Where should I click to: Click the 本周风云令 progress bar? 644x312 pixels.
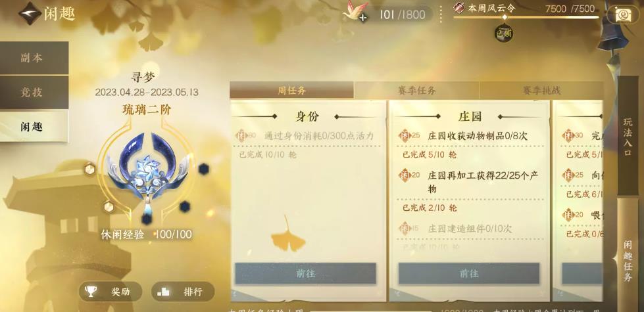click(x=526, y=17)
